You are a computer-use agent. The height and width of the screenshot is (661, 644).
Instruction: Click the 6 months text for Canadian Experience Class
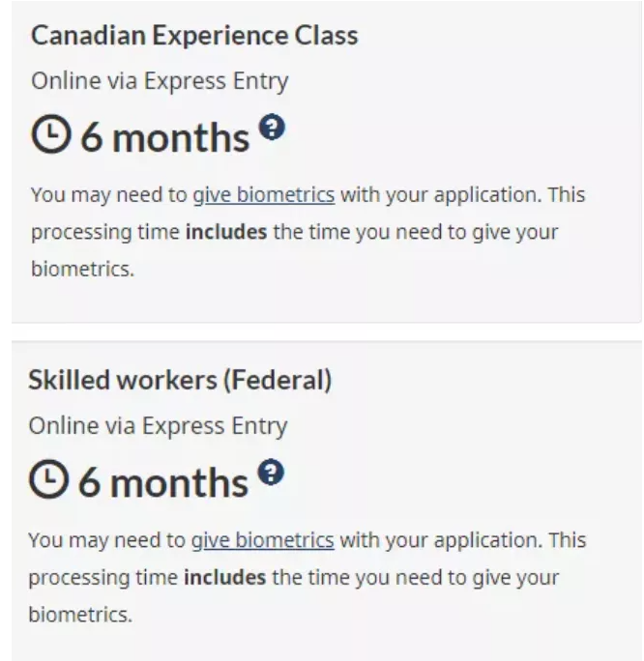[x=164, y=138]
